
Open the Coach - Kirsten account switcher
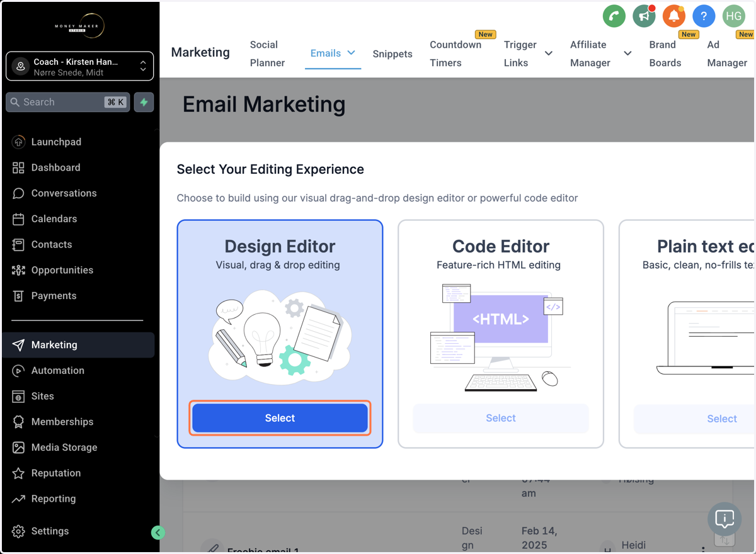tap(80, 66)
